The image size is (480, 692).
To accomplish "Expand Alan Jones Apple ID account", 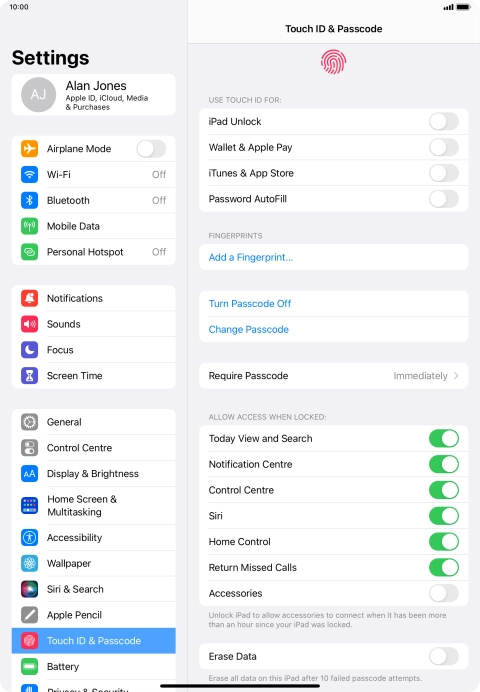I will pyautogui.click(x=94, y=95).
